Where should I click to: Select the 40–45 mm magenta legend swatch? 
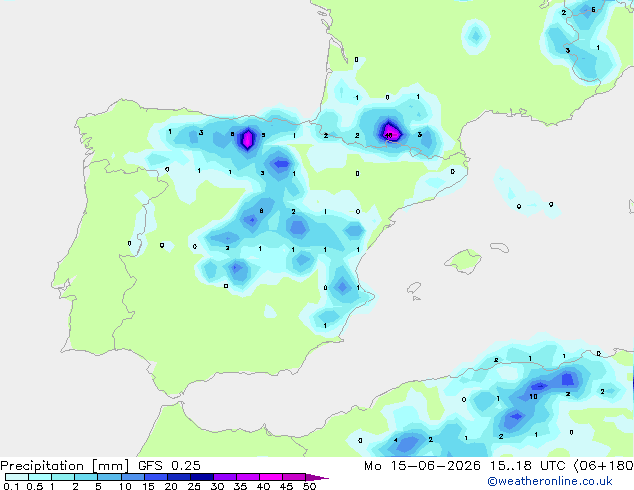click(x=271, y=477)
